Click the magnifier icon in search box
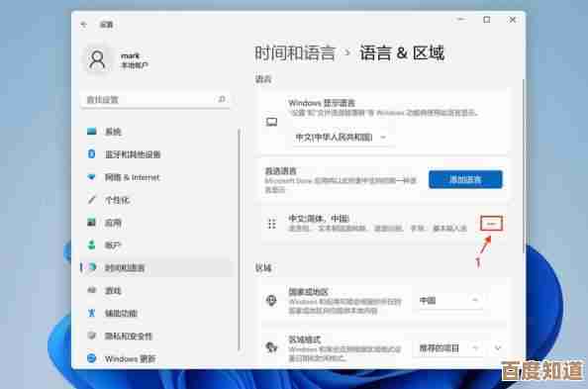 (x=222, y=99)
